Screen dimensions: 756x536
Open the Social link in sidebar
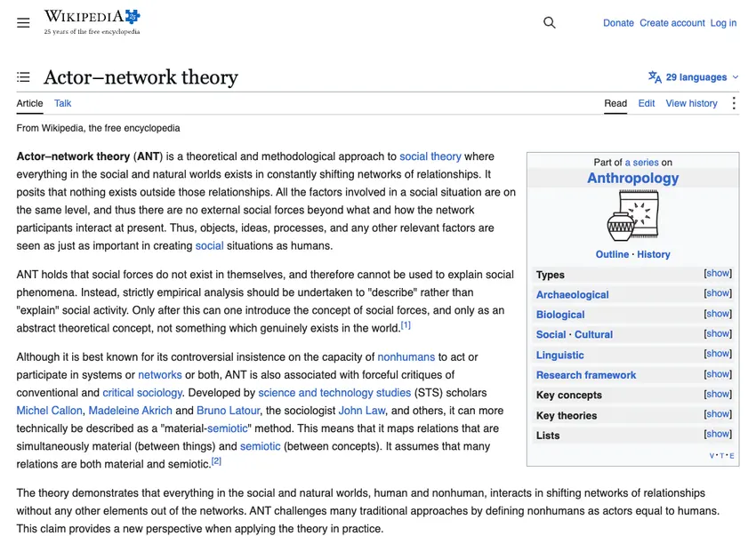(551, 335)
